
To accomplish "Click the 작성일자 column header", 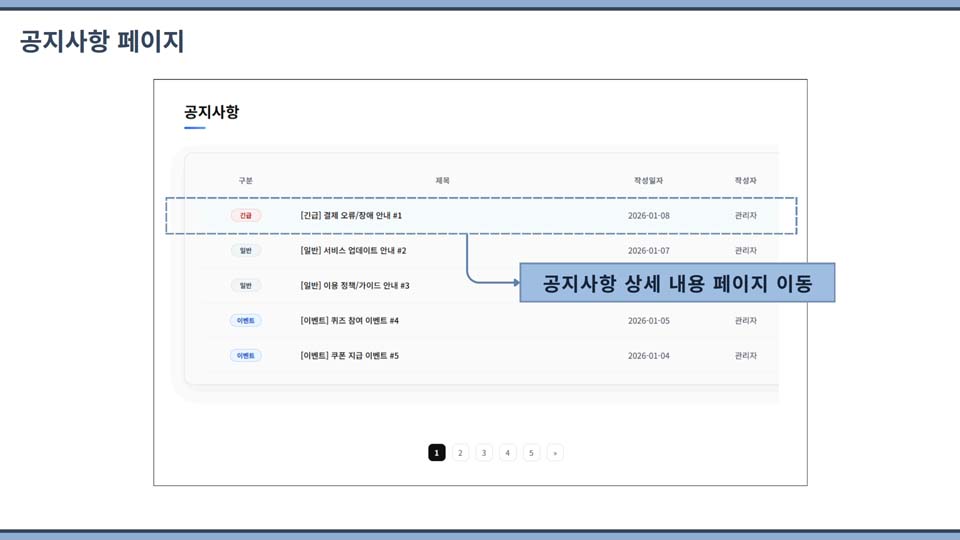I will point(648,181).
